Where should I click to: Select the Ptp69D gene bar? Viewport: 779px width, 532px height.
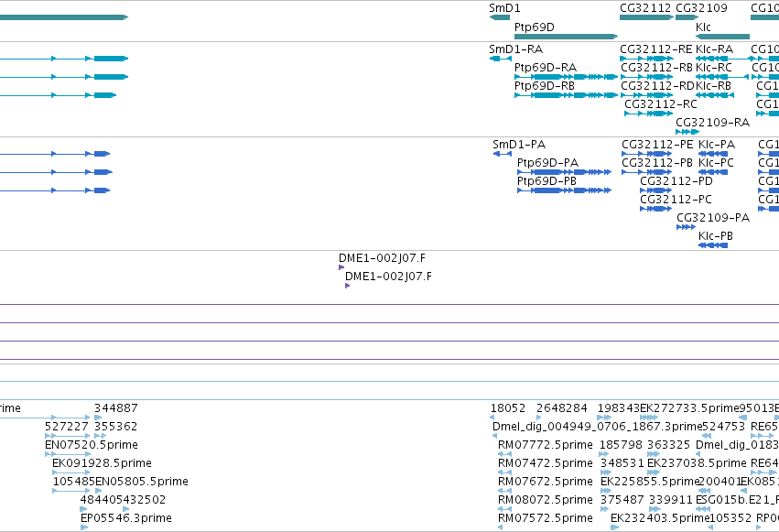(x=566, y=37)
